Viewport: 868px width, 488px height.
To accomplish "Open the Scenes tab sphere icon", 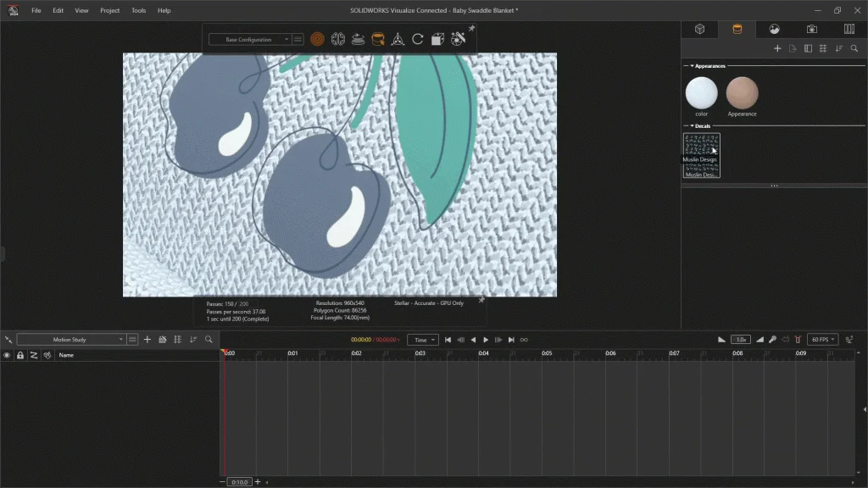I will coord(774,29).
